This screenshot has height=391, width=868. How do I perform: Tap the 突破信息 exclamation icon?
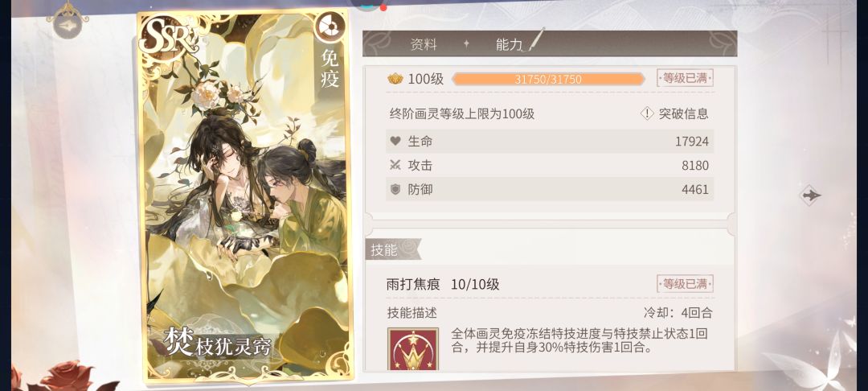pos(647,113)
